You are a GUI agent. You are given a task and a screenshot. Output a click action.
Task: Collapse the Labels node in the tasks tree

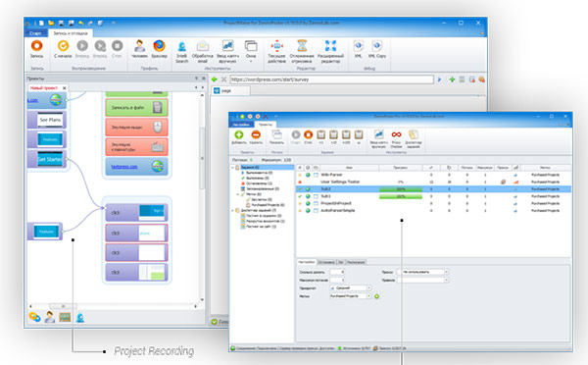coord(238,194)
